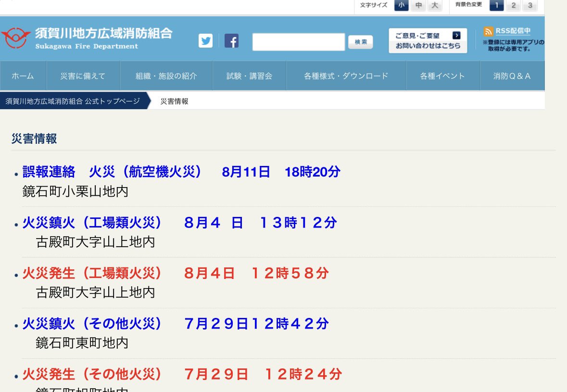Open the Twitter icon link
Image resolution: width=567 pixels, height=392 pixels.
[205, 41]
